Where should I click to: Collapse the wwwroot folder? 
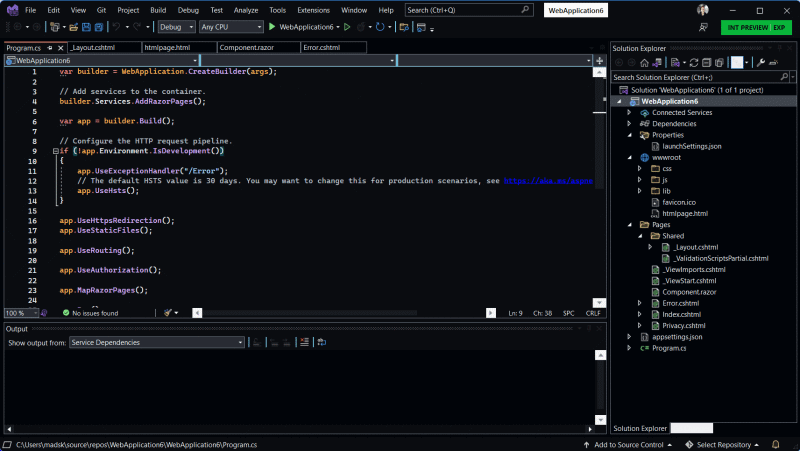(x=630, y=158)
